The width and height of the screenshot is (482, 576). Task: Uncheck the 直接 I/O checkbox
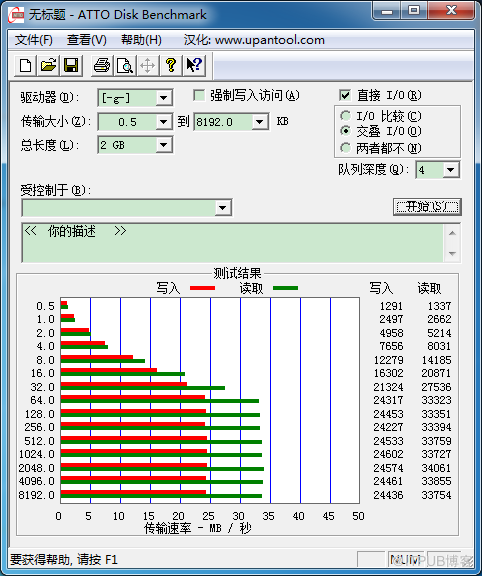(x=345, y=96)
